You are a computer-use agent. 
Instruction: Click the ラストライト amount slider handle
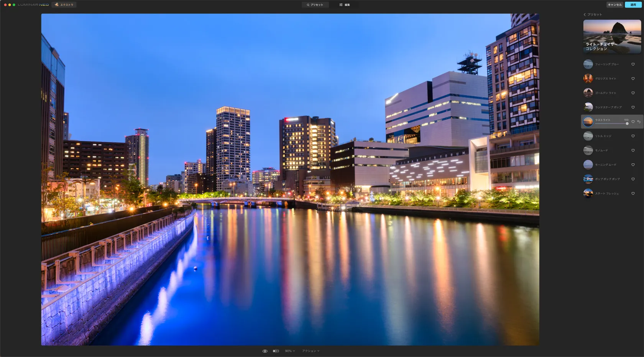(627, 123)
